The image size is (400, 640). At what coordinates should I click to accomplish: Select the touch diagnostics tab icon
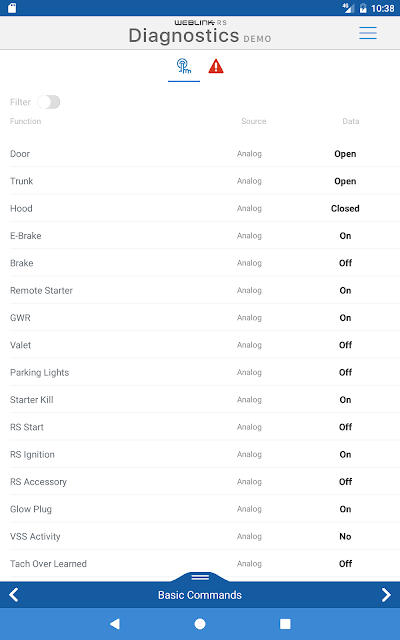(184, 66)
